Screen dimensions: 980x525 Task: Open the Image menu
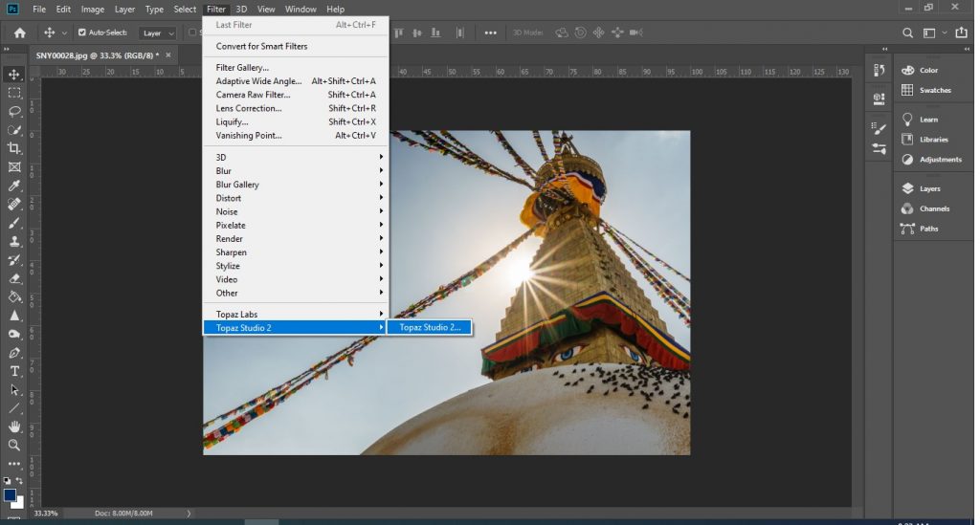pos(93,10)
